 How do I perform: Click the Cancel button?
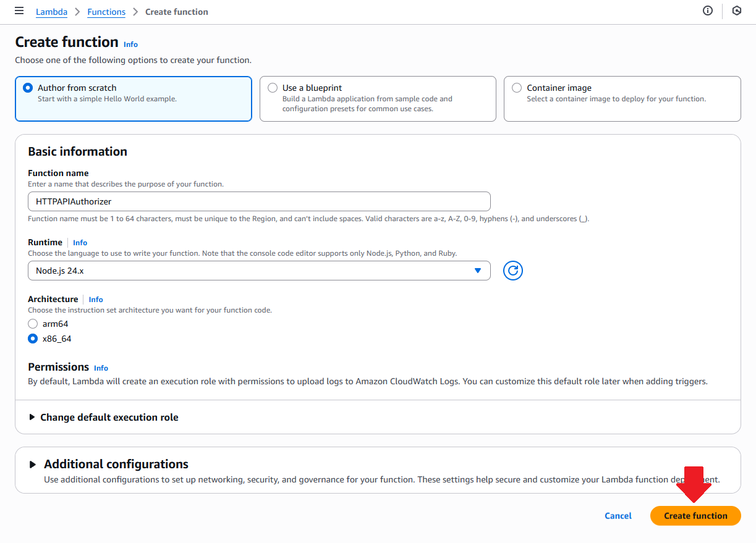click(x=618, y=516)
